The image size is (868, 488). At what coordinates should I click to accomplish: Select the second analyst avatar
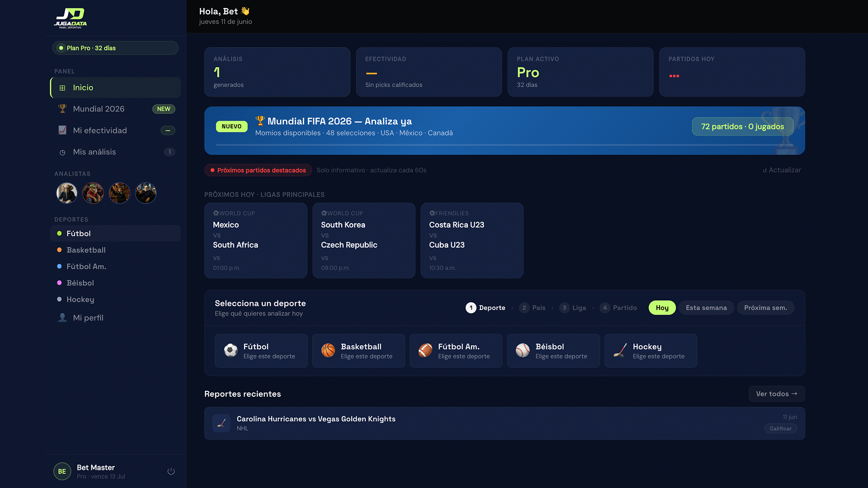93,193
